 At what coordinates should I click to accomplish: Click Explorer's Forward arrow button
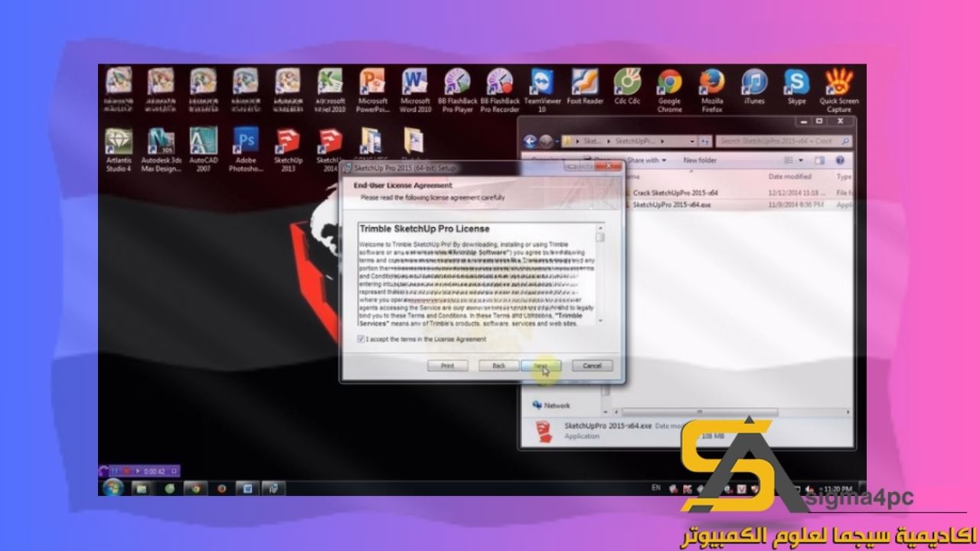pyautogui.click(x=545, y=142)
